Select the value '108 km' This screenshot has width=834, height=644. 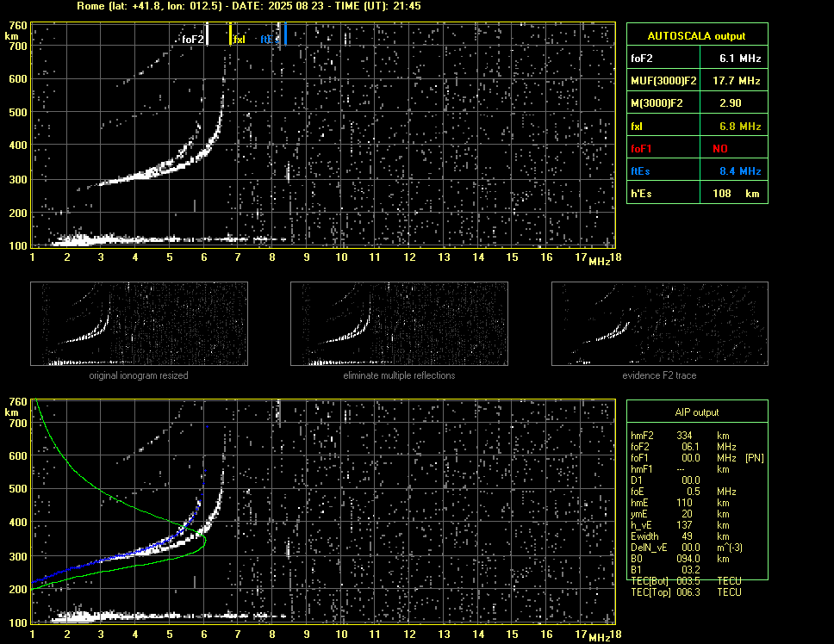click(736, 194)
